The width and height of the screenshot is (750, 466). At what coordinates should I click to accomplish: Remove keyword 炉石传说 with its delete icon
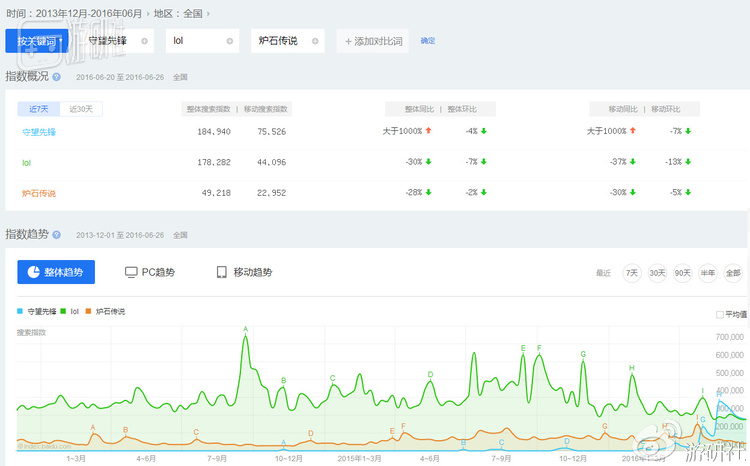pyautogui.click(x=315, y=41)
